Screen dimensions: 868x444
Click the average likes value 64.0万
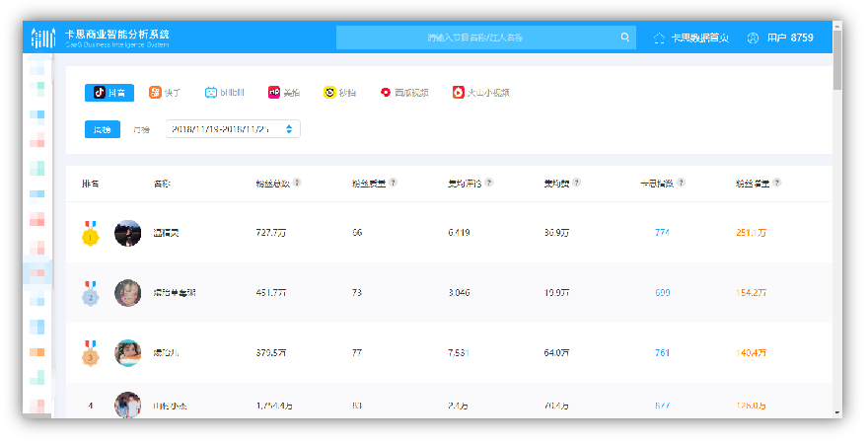click(556, 353)
